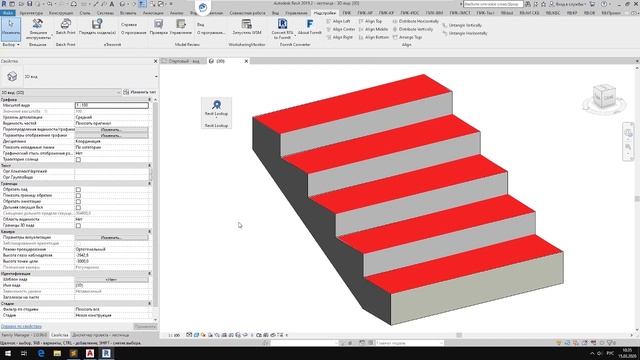The width and height of the screenshot is (640, 360).
Task: Open the Справка по свойствам link
Action: (21, 327)
